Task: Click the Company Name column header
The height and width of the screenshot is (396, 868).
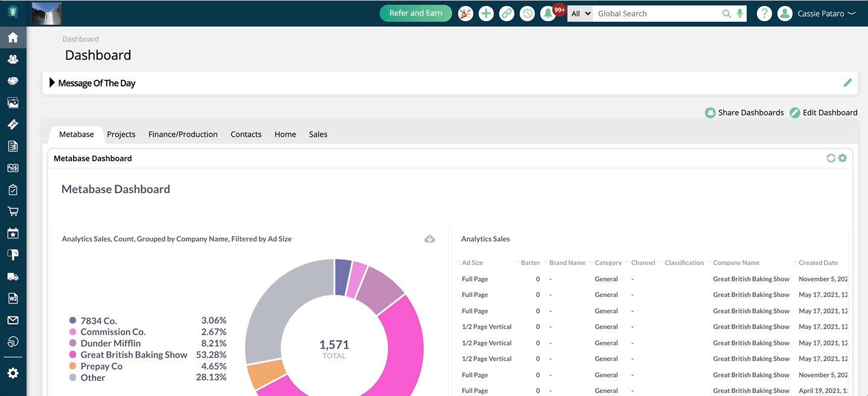Action: (x=736, y=263)
